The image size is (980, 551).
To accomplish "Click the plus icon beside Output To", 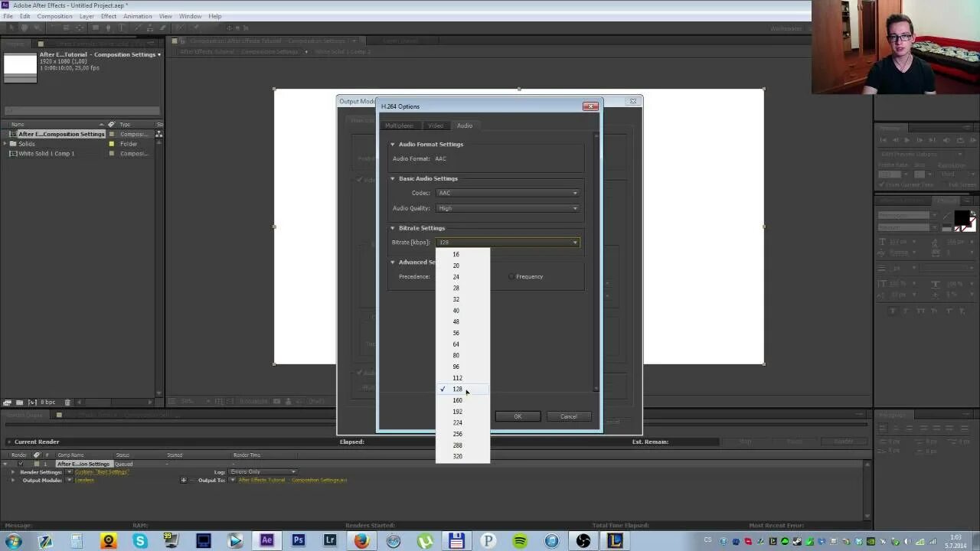I will [x=183, y=481].
